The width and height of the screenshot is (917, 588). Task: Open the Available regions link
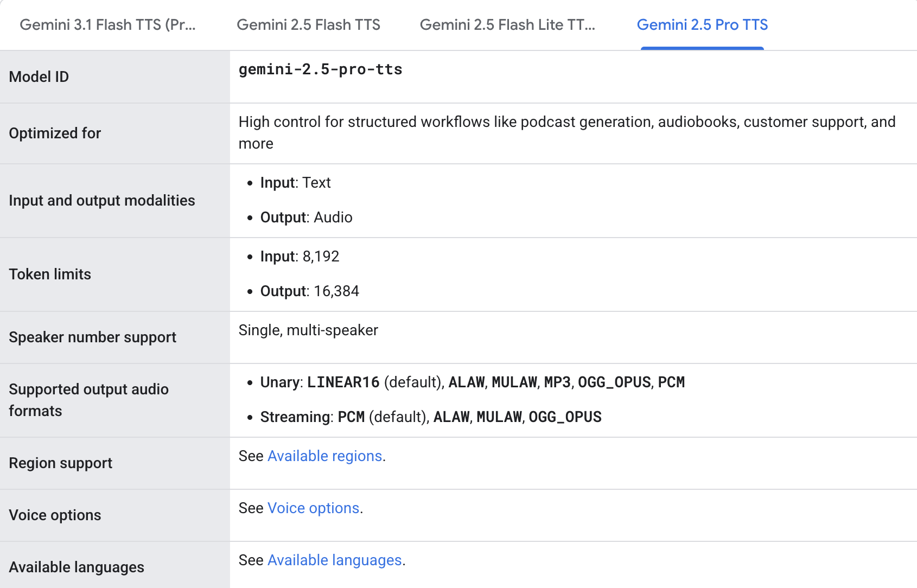[325, 456]
